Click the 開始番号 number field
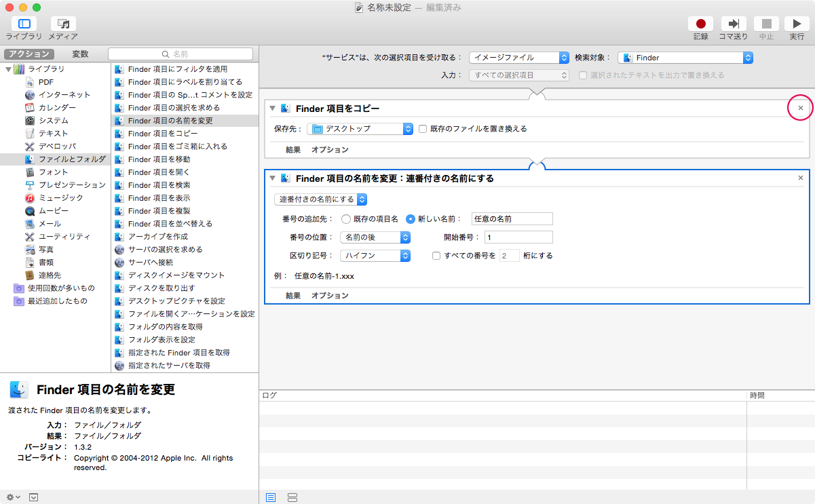This screenshot has width=815, height=504. pos(518,237)
